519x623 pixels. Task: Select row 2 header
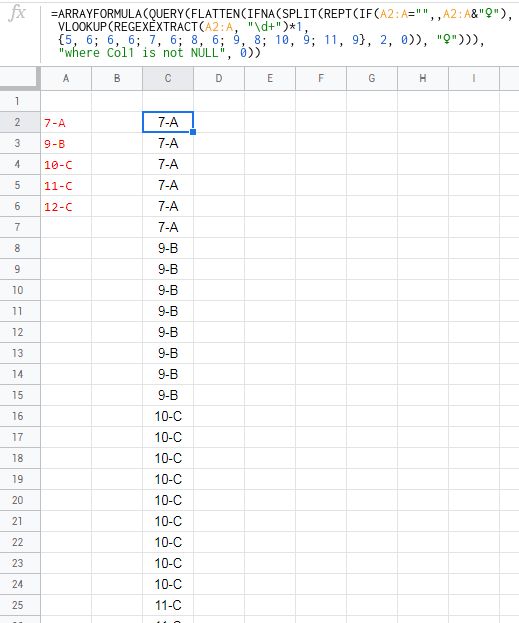tap(20, 122)
